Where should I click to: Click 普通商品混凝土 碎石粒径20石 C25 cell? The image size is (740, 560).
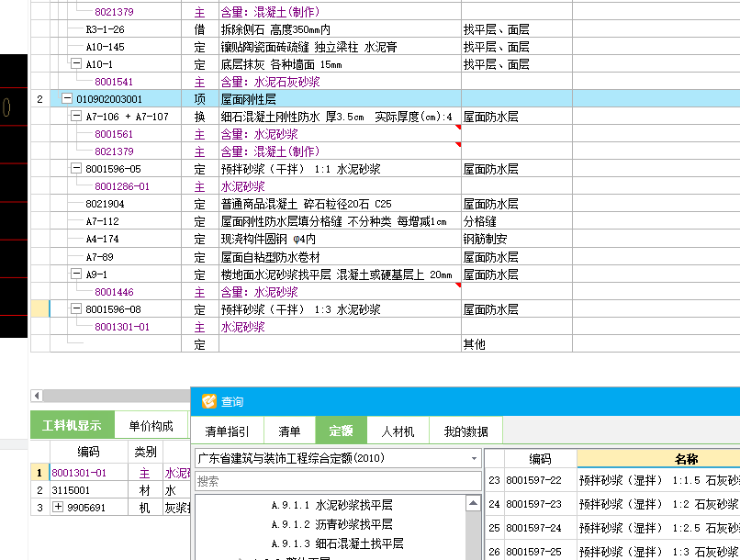pyautogui.click(x=340, y=204)
